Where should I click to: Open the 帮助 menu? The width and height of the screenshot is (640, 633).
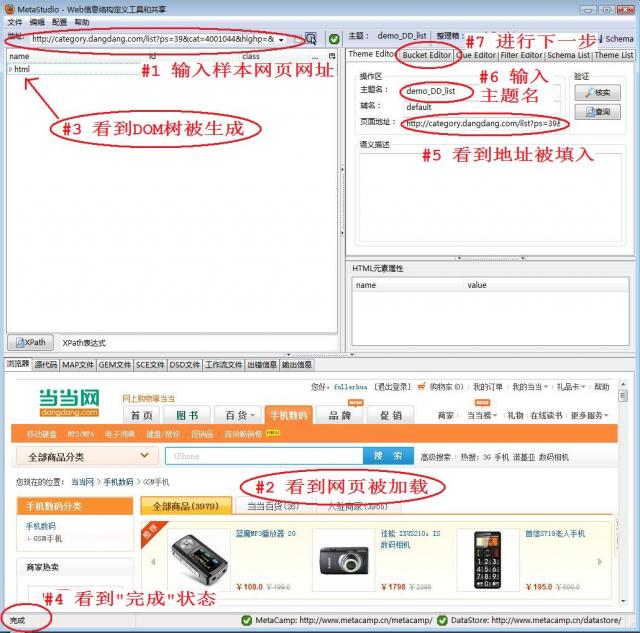pyautogui.click(x=82, y=22)
